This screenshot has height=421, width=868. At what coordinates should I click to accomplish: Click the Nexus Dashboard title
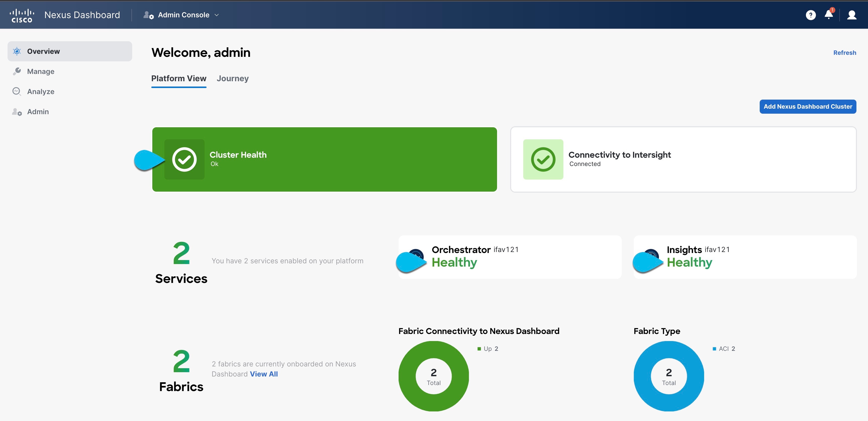[82, 15]
